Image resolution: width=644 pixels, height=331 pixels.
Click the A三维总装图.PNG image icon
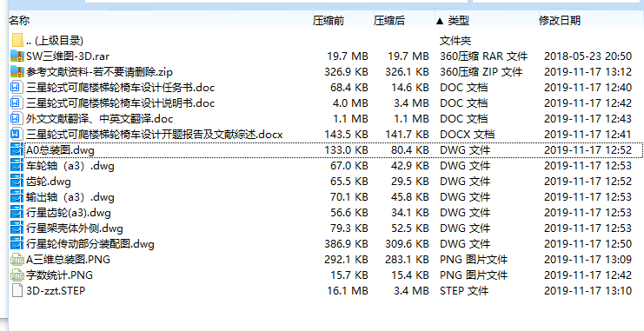[x=17, y=260]
